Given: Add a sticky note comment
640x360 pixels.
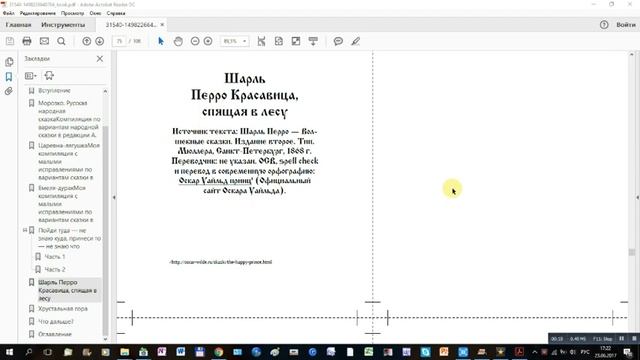Looking at the screenshot, I should tap(338, 41).
